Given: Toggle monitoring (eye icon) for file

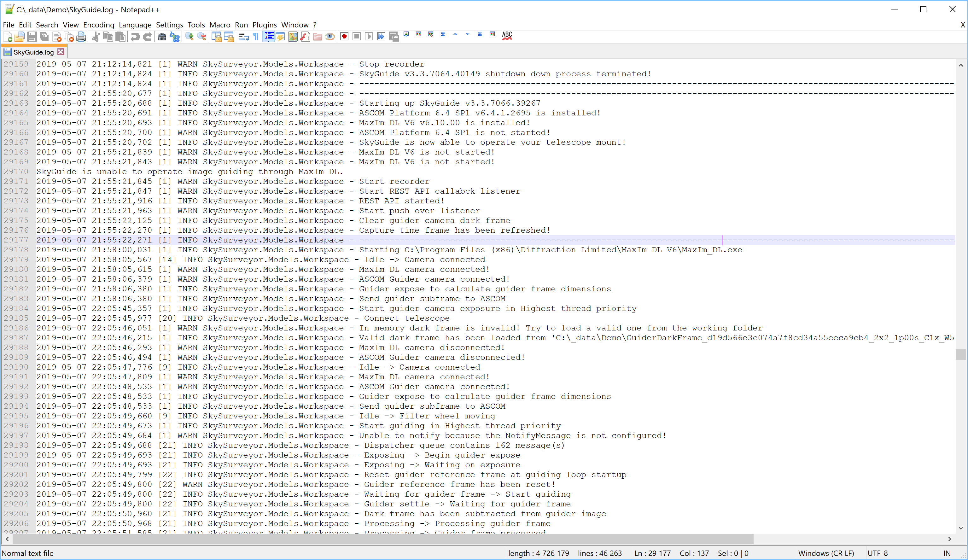Looking at the screenshot, I should pyautogui.click(x=329, y=37).
